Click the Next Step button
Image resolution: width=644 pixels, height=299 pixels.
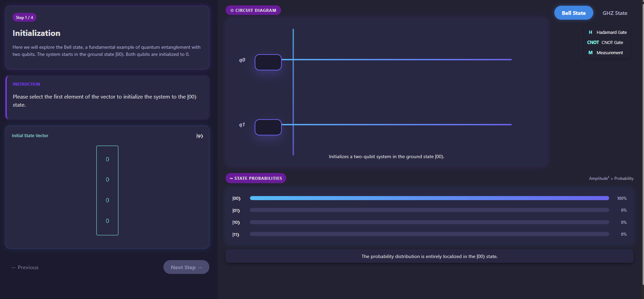pyautogui.click(x=186, y=267)
